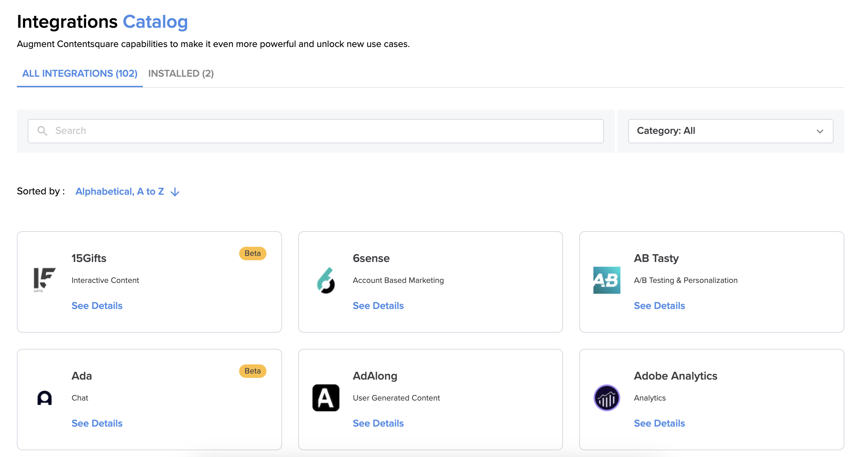Switch to All Integrations (102) tab
The width and height of the screenshot is (868, 457).
click(x=80, y=73)
